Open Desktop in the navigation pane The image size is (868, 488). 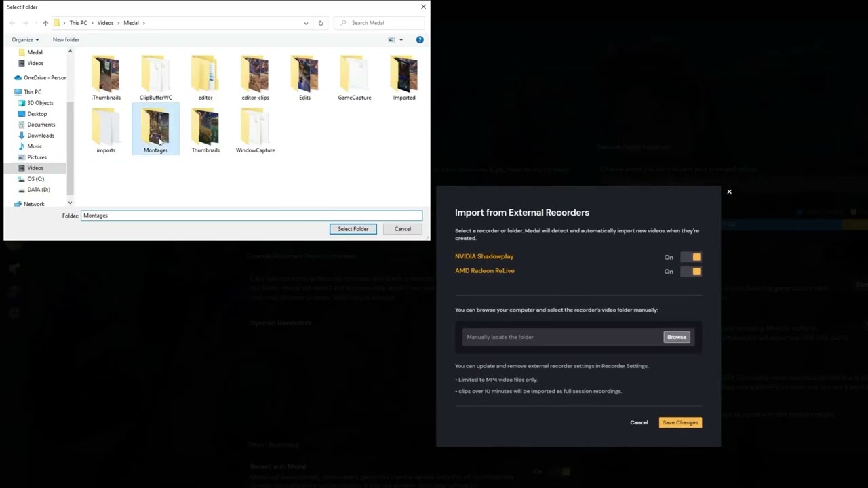[37, 114]
